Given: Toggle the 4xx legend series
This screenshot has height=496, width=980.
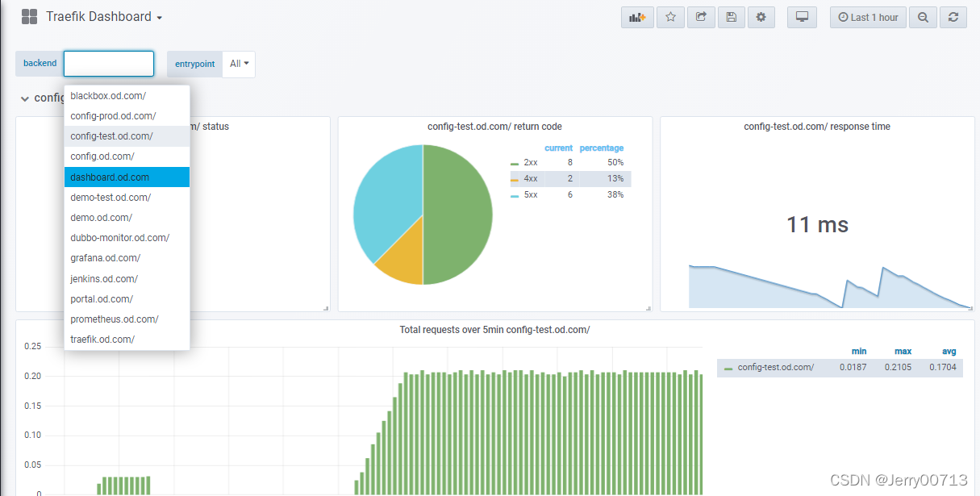Looking at the screenshot, I should pyautogui.click(x=531, y=179).
